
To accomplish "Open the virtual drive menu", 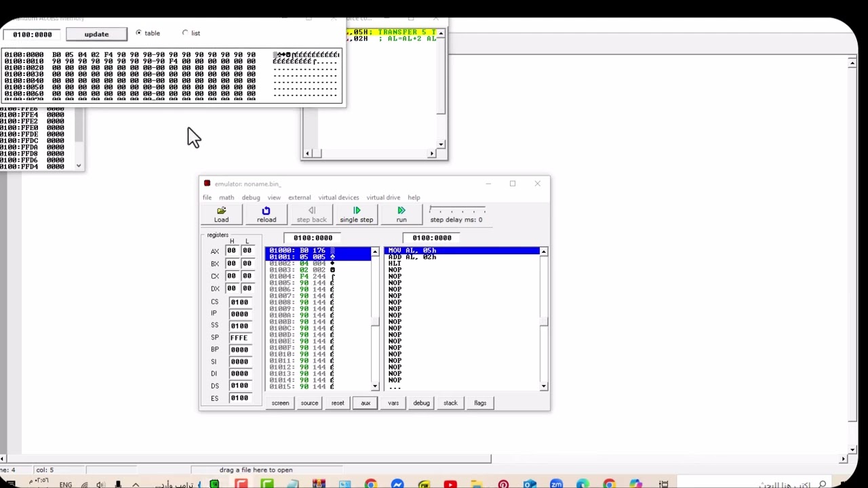I will 383,197.
